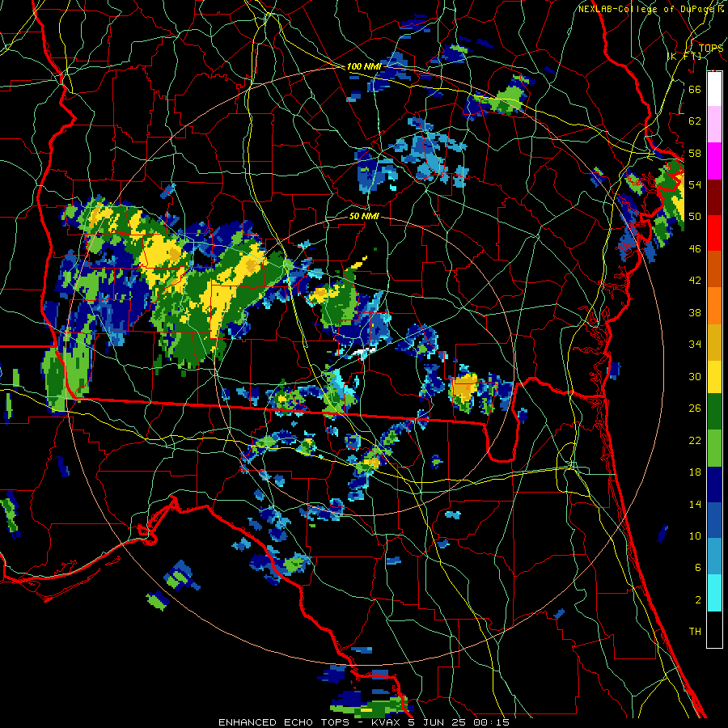Click the '14' legend value
This screenshot has width=728, height=728.
(695, 504)
